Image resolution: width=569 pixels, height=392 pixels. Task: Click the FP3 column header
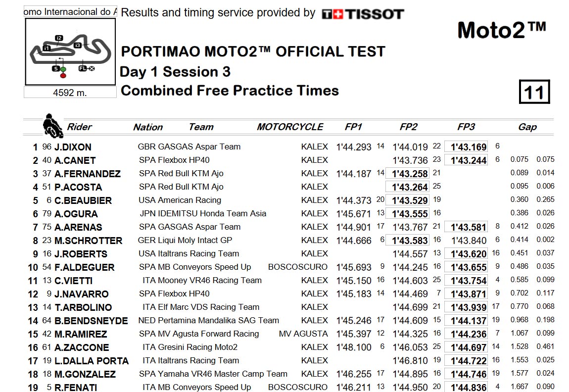(x=466, y=127)
